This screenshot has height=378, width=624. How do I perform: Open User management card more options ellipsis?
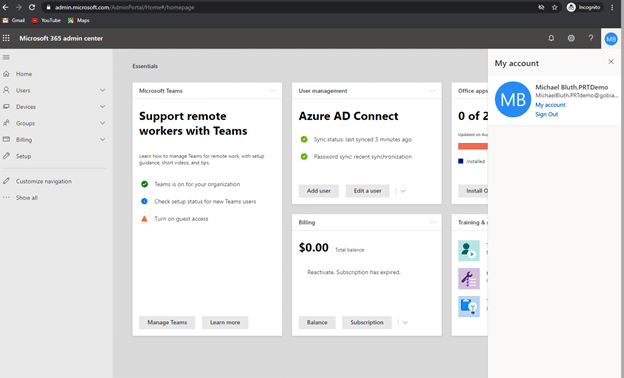coord(433,91)
